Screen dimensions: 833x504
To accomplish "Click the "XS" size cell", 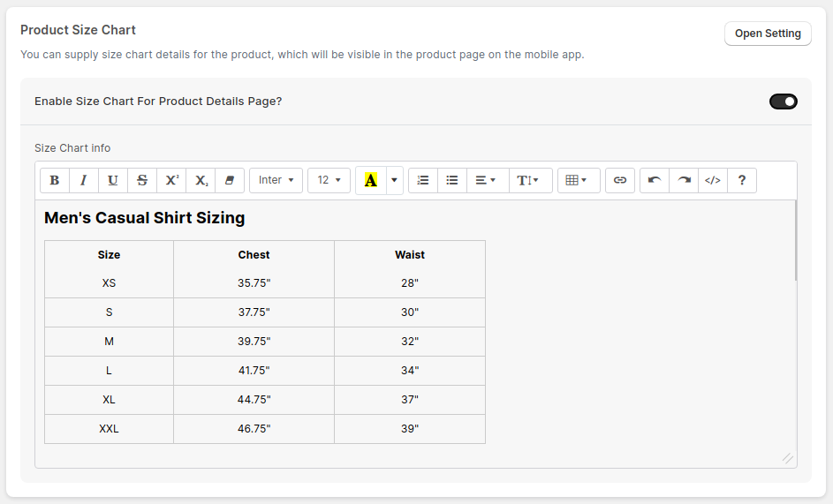I will pyautogui.click(x=109, y=283).
